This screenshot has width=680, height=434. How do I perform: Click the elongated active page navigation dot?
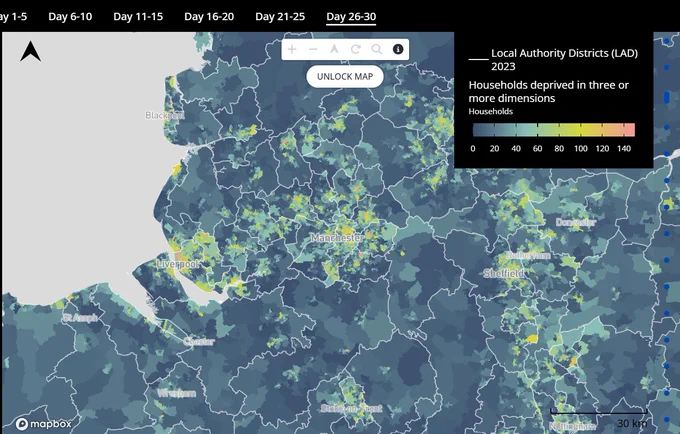(x=667, y=97)
